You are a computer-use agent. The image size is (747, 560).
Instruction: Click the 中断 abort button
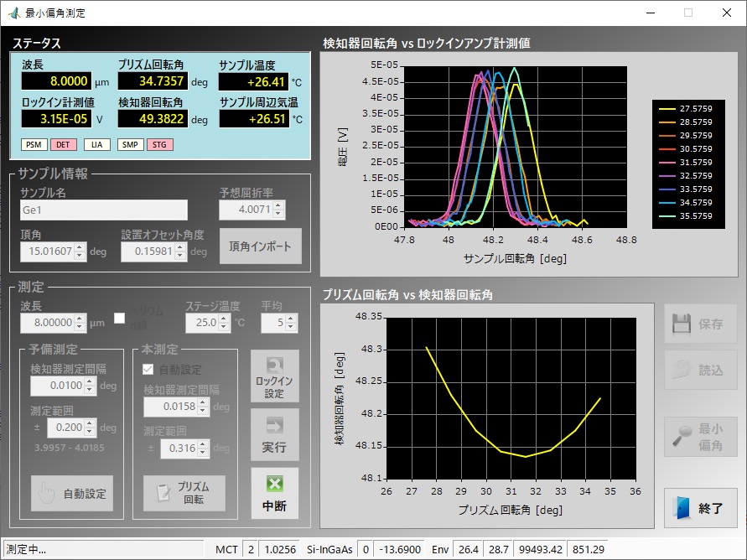click(x=275, y=493)
